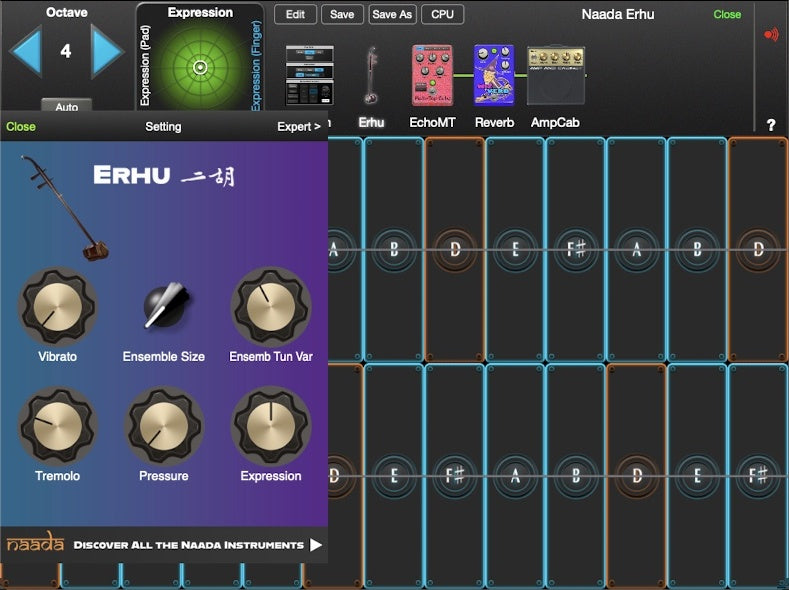789x590 pixels.
Task: Open the EchoMT pink pedal
Action: pyautogui.click(x=432, y=75)
